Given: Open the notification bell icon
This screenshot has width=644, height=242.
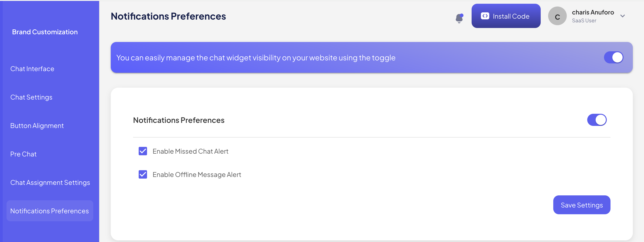Looking at the screenshot, I should [x=459, y=18].
